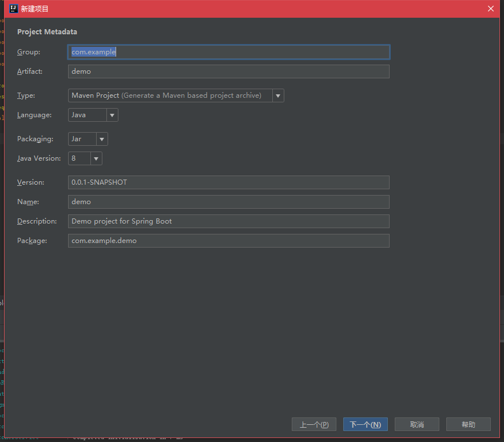The height and width of the screenshot is (442, 504).
Task: Open the Language dropdown showing Java
Action: click(x=93, y=115)
